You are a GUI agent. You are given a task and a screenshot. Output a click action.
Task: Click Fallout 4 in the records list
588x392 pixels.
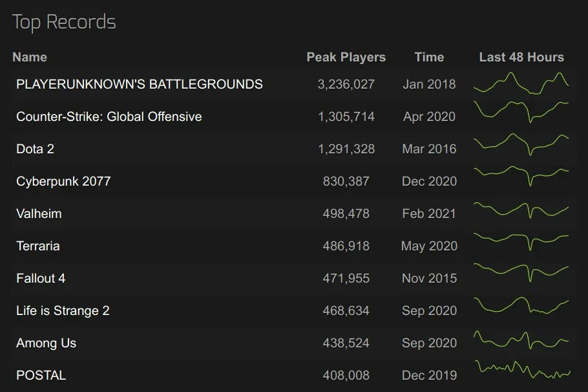tap(41, 278)
